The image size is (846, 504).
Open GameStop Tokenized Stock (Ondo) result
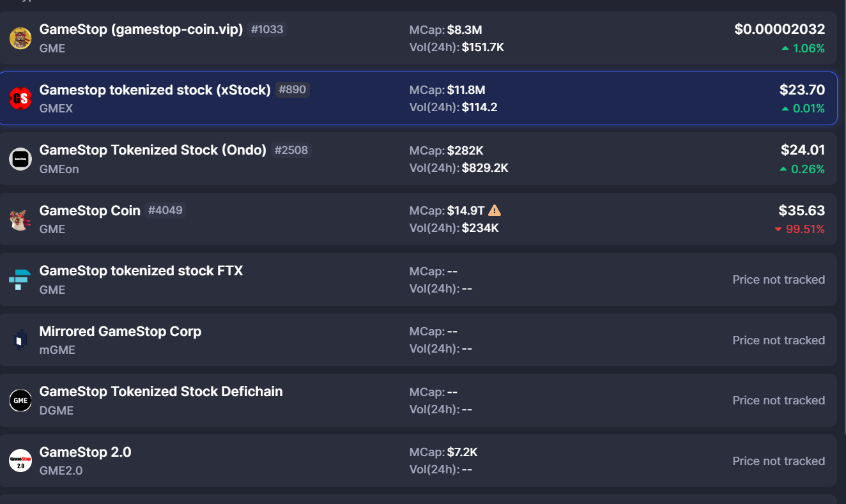(x=418, y=159)
